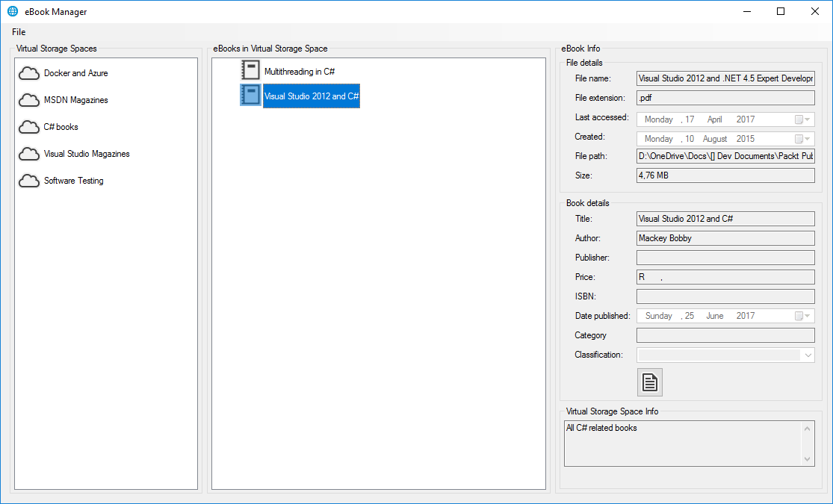Click the scroll up arrow in storage info

(x=807, y=428)
